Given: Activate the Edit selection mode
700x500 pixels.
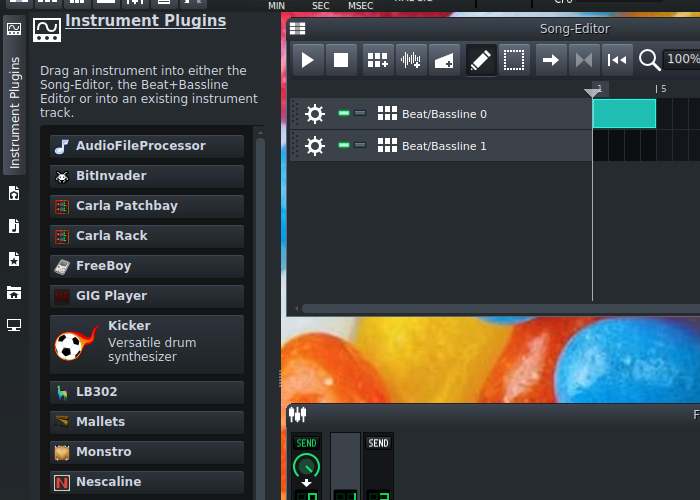Looking at the screenshot, I should click(x=514, y=60).
